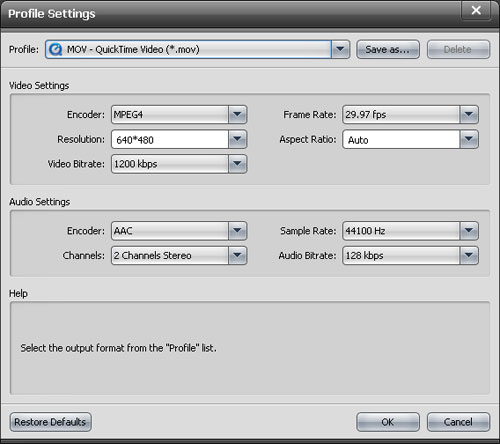Expand the Resolution 640*480 dropdown
500x444 pixels.
click(x=237, y=139)
